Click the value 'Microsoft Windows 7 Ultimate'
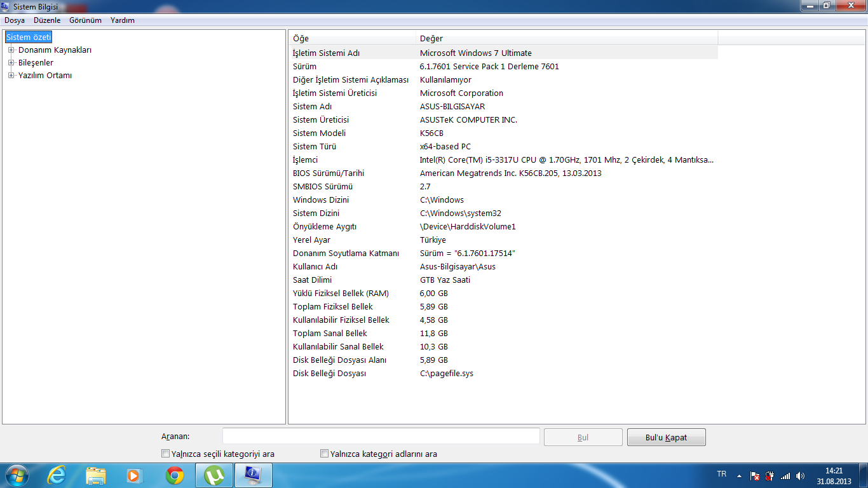868x488 pixels. point(476,53)
